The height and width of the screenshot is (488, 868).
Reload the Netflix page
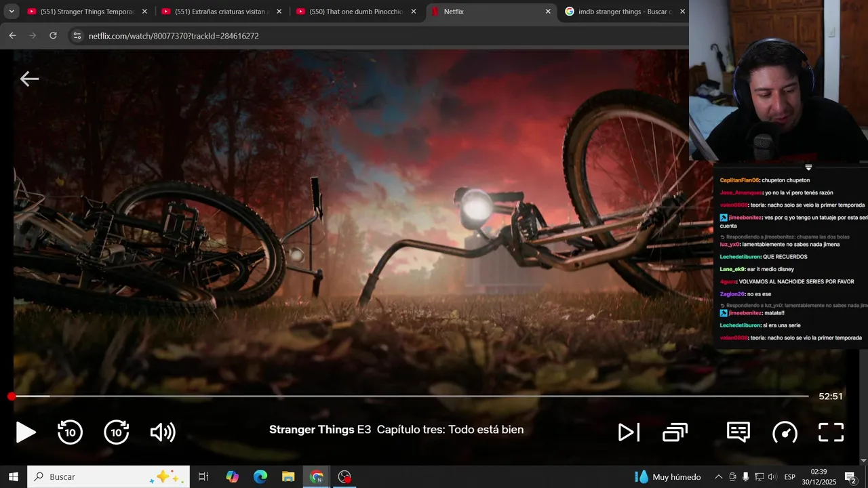(53, 36)
